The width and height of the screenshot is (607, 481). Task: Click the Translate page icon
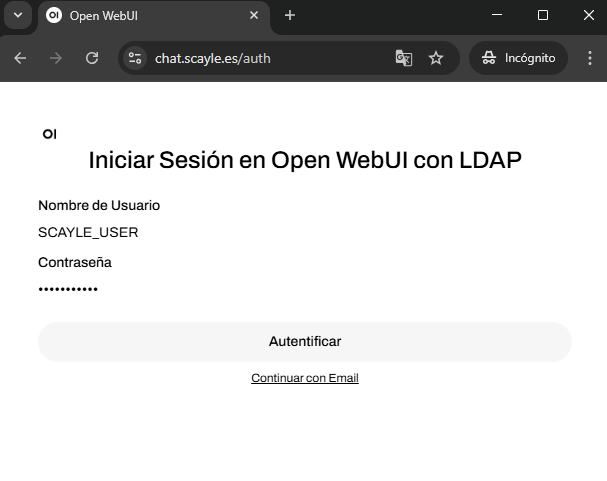click(404, 58)
